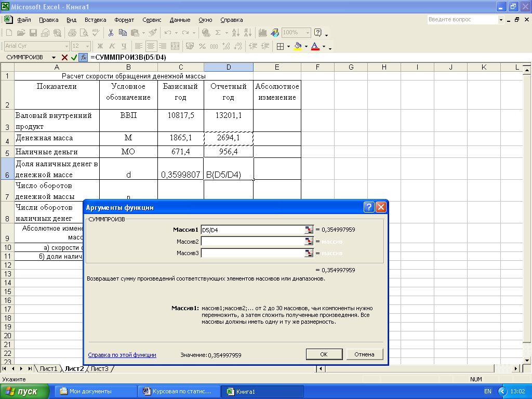Click the EN language indicator in tray

click(x=487, y=392)
